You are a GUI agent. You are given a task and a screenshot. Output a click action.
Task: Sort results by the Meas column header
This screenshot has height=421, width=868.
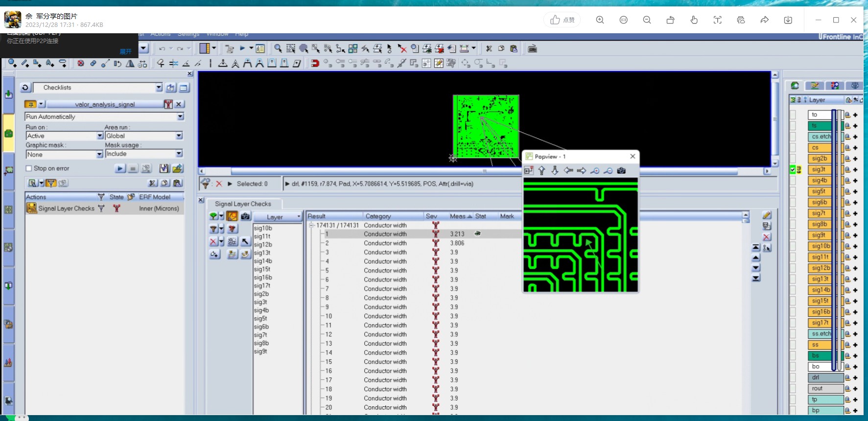tap(461, 216)
